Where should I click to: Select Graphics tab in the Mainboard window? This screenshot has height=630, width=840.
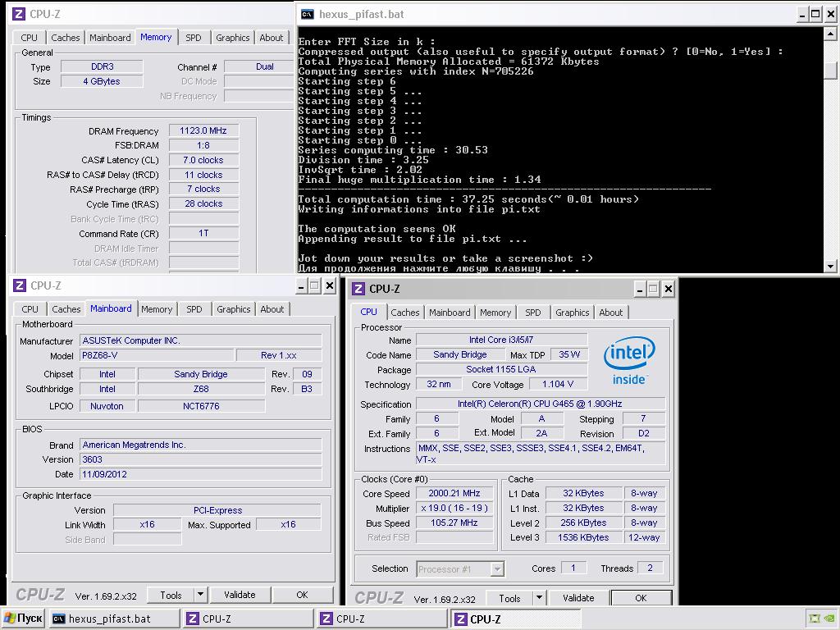(234, 309)
